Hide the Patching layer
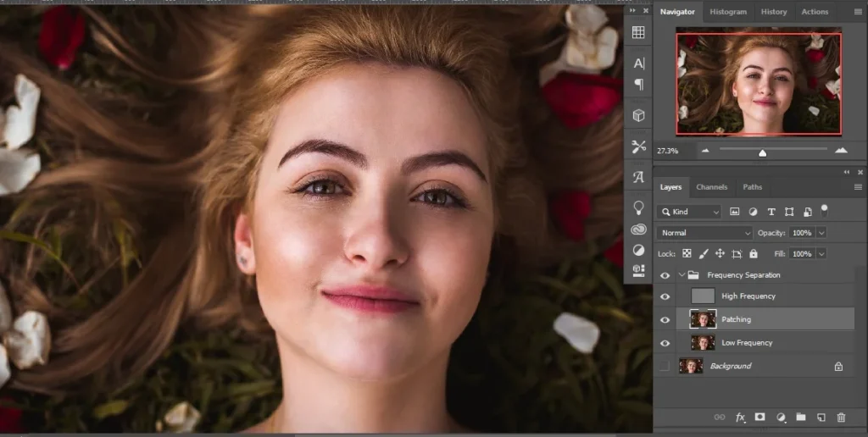868x437 pixels. (665, 320)
